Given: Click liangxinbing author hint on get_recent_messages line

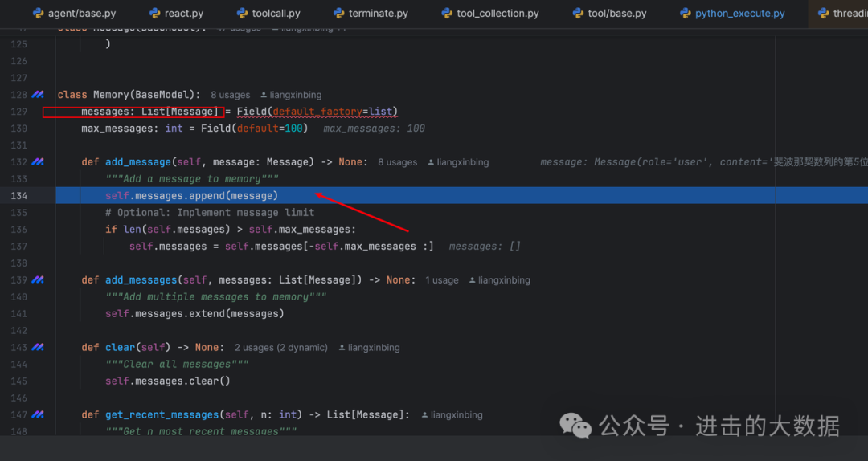Looking at the screenshot, I should pyautogui.click(x=452, y=415).
